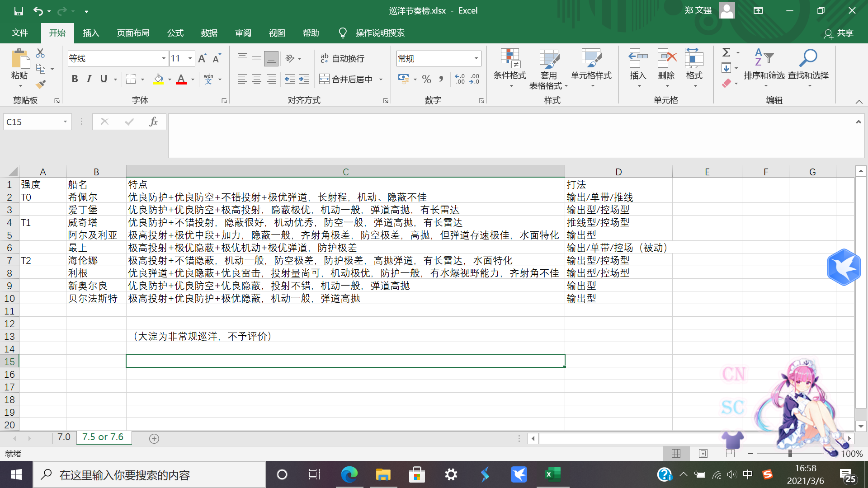This screenshot has height=488, width=868.
Task: Toggle Bold formatting
Action: 75,79
